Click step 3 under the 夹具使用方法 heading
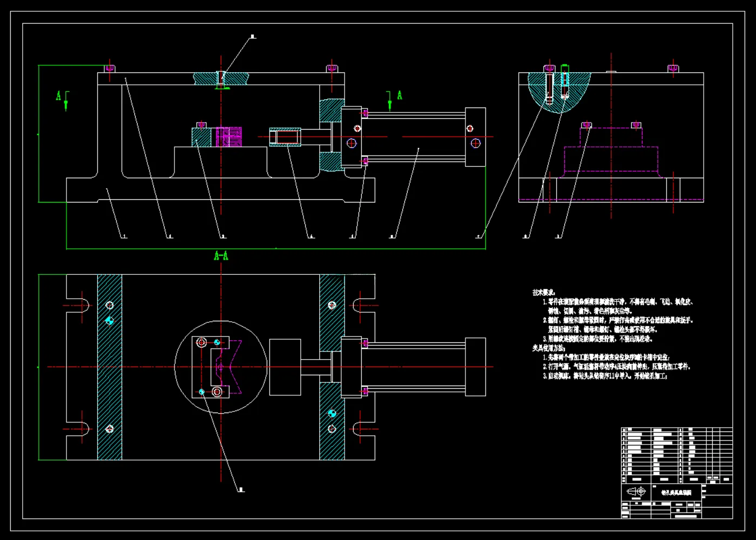The width and height of the screenshot is (756, 540). pos(605,376)
